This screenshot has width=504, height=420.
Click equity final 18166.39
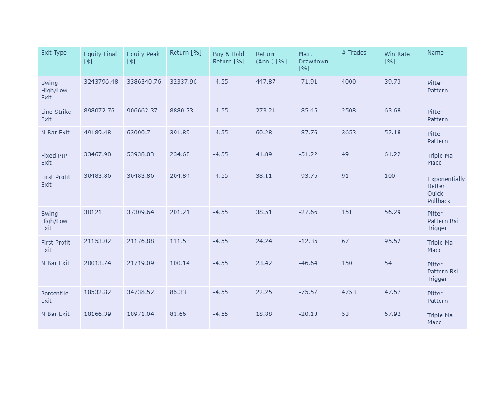pos(98,314)
